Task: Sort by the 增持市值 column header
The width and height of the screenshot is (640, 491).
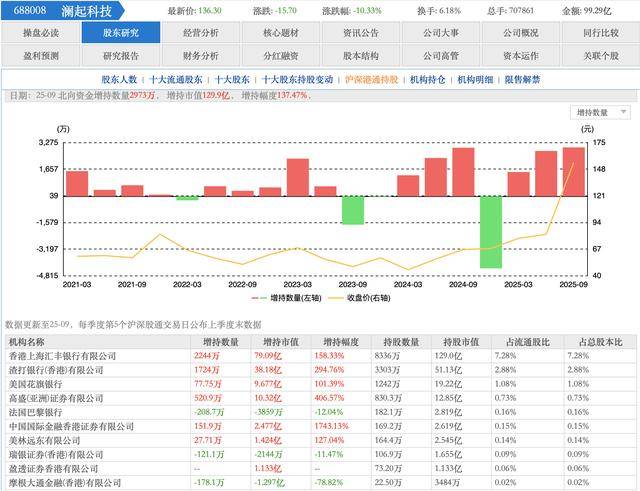Action: point(281,342)
